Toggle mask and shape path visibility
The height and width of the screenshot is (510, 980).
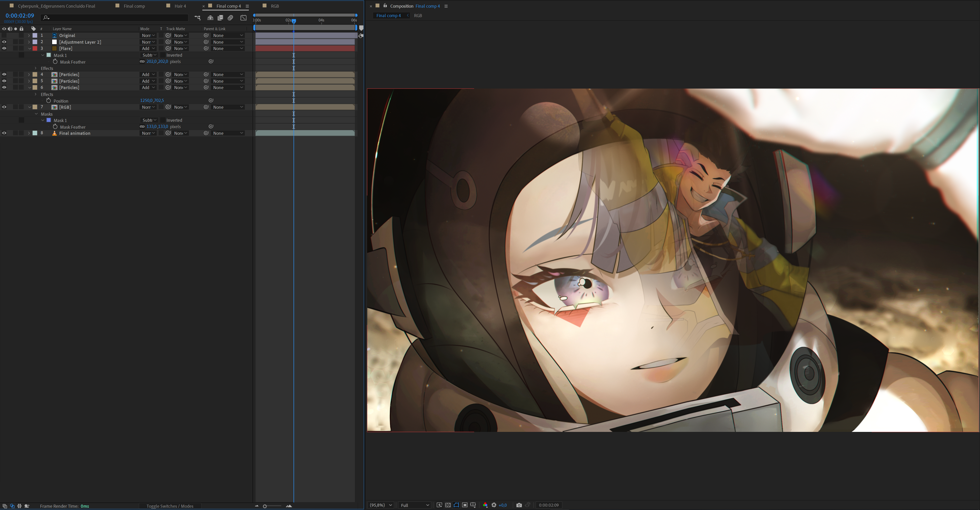click(456, 505)
